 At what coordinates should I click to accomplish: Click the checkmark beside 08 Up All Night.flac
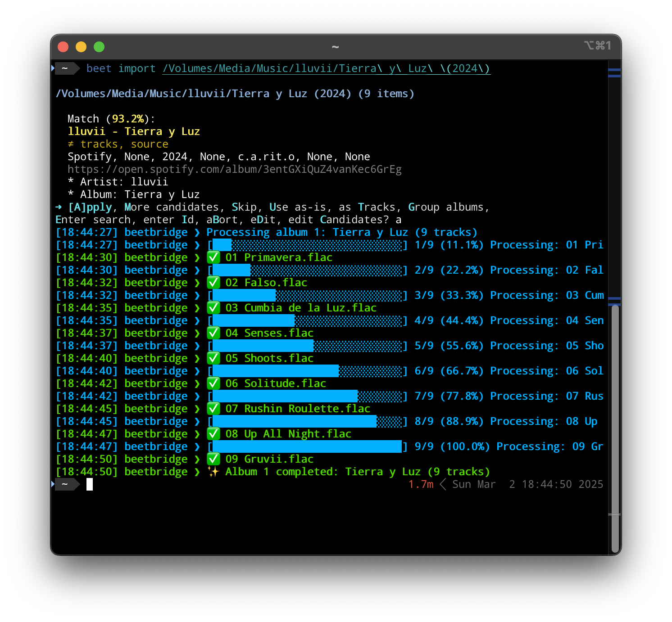coord(213,434)
